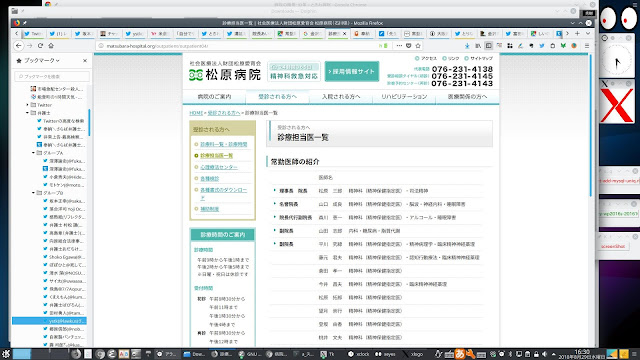Toggle the sidebar icon in the Firefox toolbar
This screenshot has height=360, width=640.
[x=489, y=46]
